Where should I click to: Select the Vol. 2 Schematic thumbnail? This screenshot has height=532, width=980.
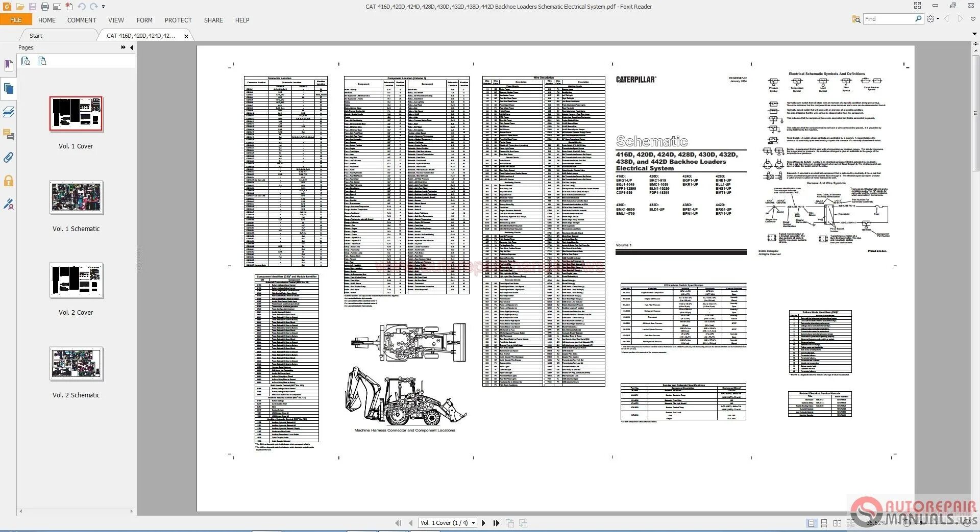(x=76, y=364)
